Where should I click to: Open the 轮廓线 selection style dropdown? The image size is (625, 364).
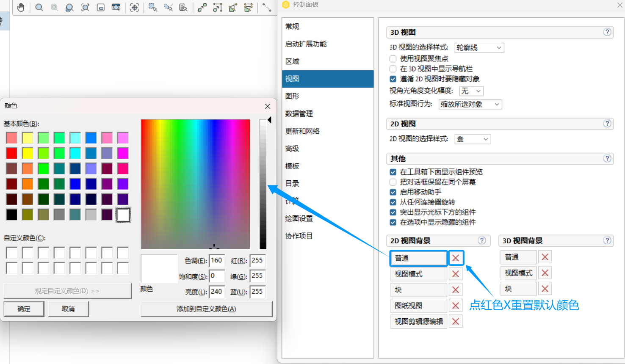(x=479, y=47)
